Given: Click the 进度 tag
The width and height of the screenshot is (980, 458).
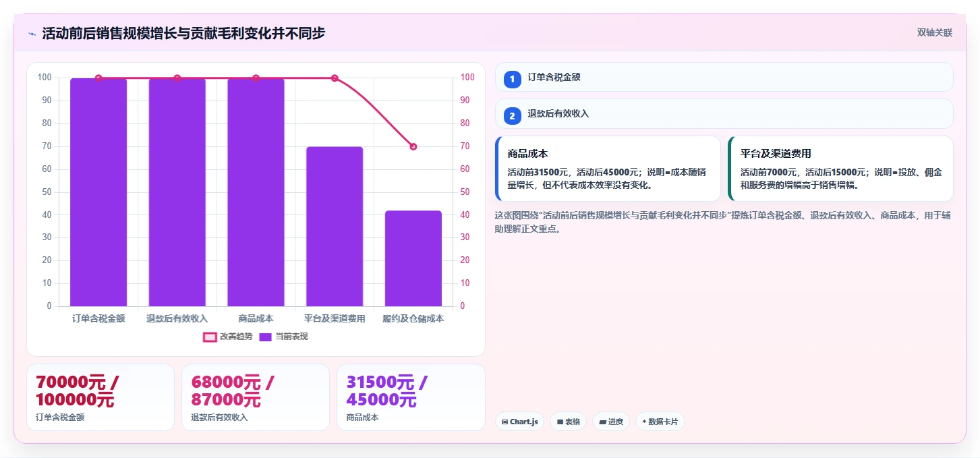Looking at the screenshot, I should [611, 422].
